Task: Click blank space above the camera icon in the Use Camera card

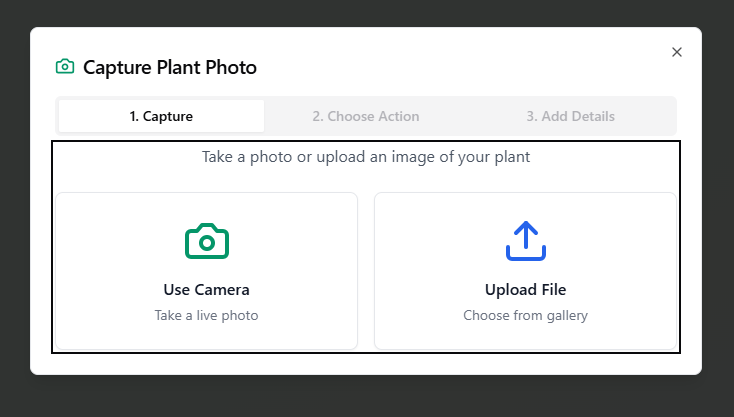Action: tap(206, 207)
